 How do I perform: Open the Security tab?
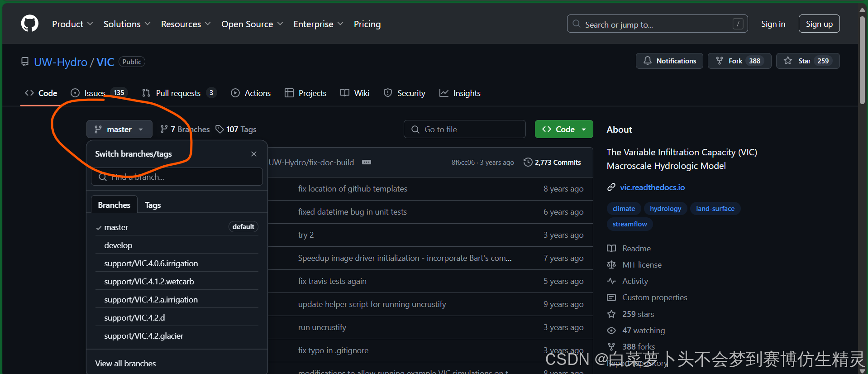point(405,93)
